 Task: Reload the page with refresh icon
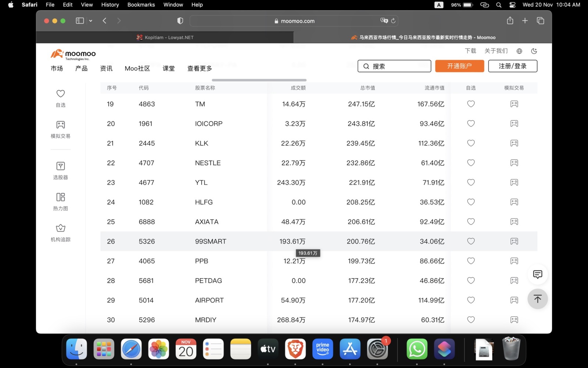click(393, 21)
